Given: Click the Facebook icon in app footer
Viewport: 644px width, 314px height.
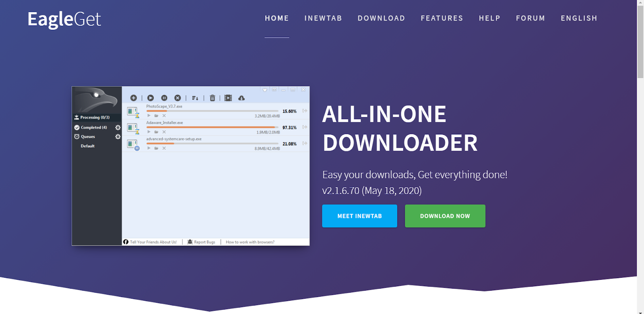Looking at the screenshot, I should pos(126,242).
